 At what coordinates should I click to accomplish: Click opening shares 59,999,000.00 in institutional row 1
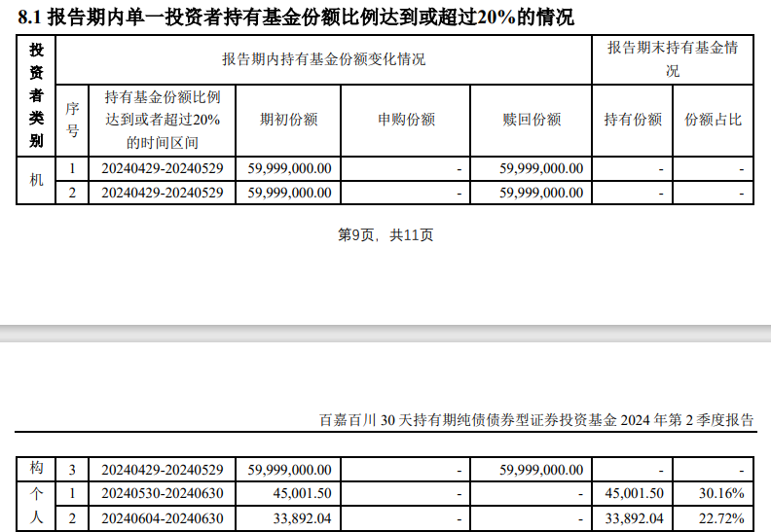(x=290, y=168)
